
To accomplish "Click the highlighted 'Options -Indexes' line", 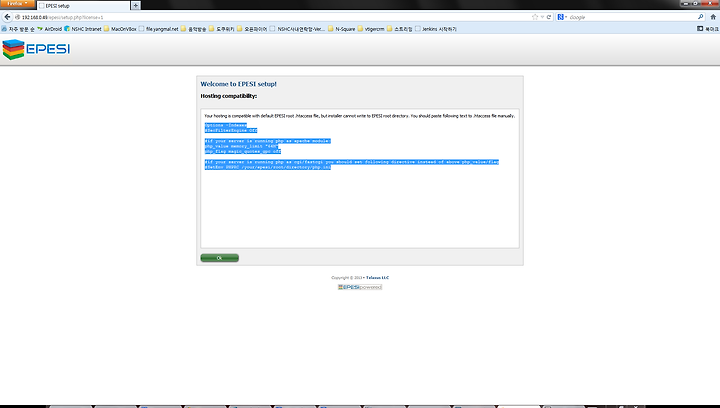I will [226, 125].
